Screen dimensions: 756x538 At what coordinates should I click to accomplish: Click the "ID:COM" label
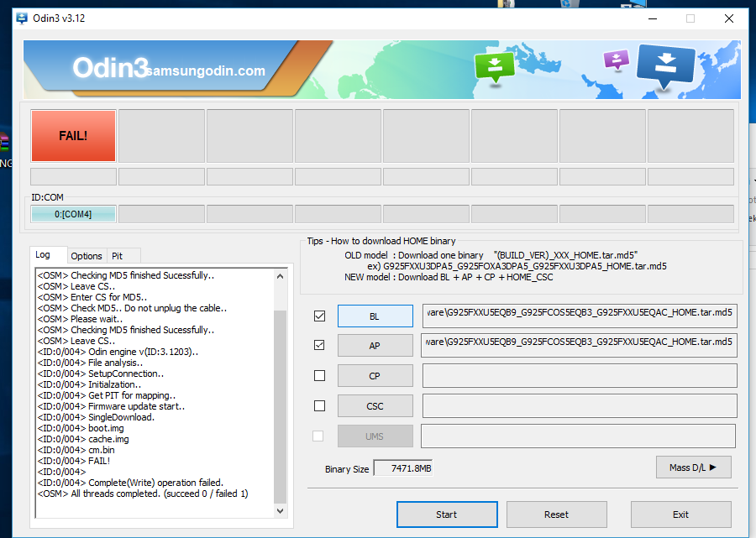coord(47,197)
